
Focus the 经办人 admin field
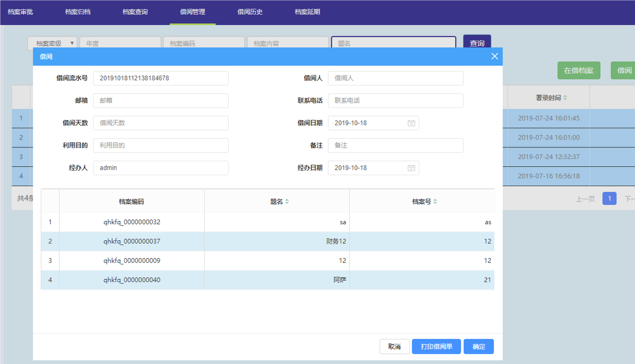pos(160,168)
